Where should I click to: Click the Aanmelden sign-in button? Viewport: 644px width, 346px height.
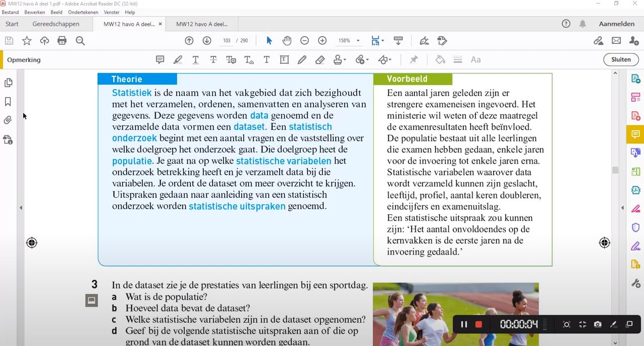click(x=617, y=24)
